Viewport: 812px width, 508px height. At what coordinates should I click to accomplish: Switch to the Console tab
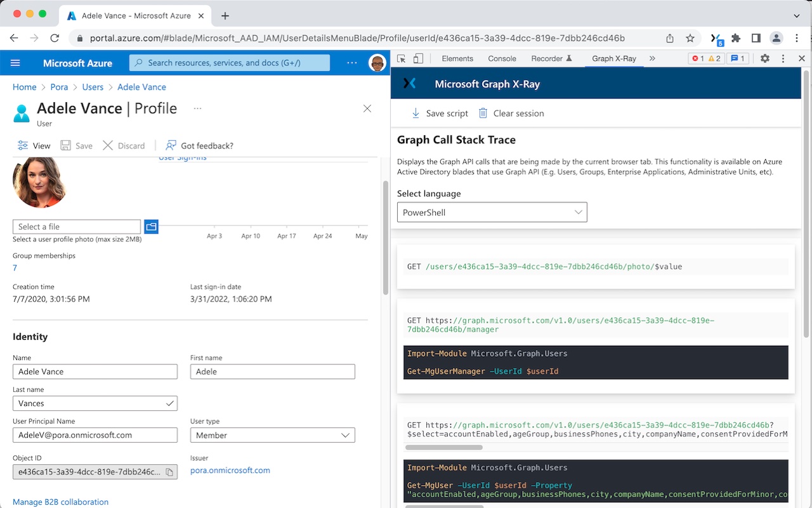click(502, 58)
